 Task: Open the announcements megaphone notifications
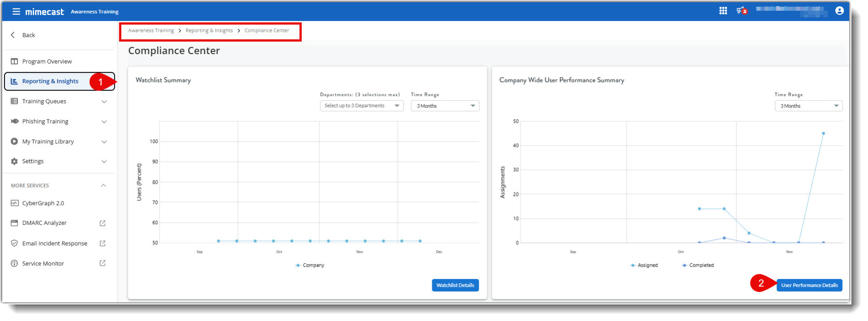pos(741,11)
